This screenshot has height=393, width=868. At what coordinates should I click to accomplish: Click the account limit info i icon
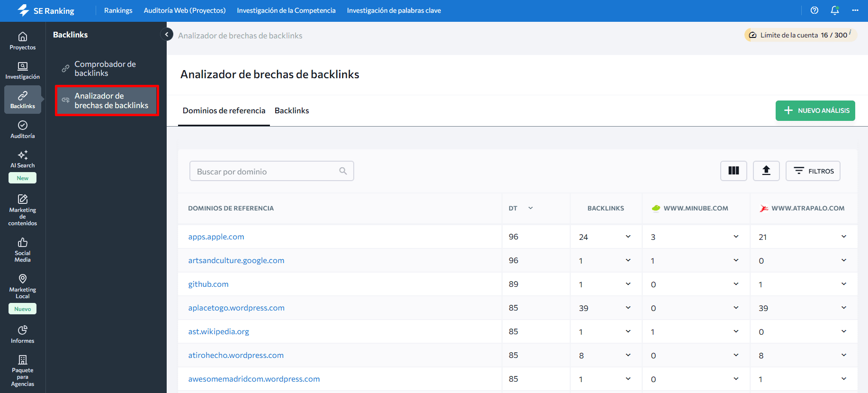(x=850, y=33)
